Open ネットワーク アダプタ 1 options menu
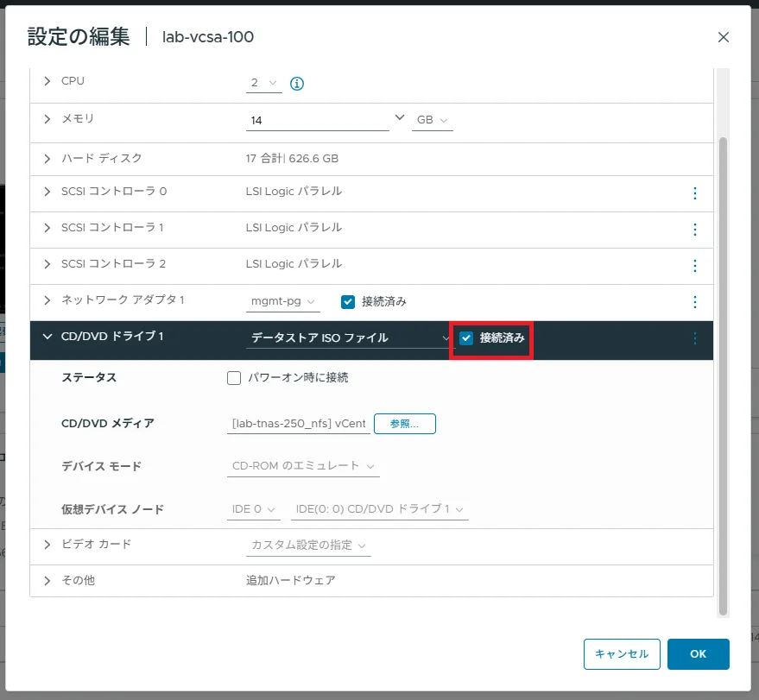 click(x=695, y=302)
